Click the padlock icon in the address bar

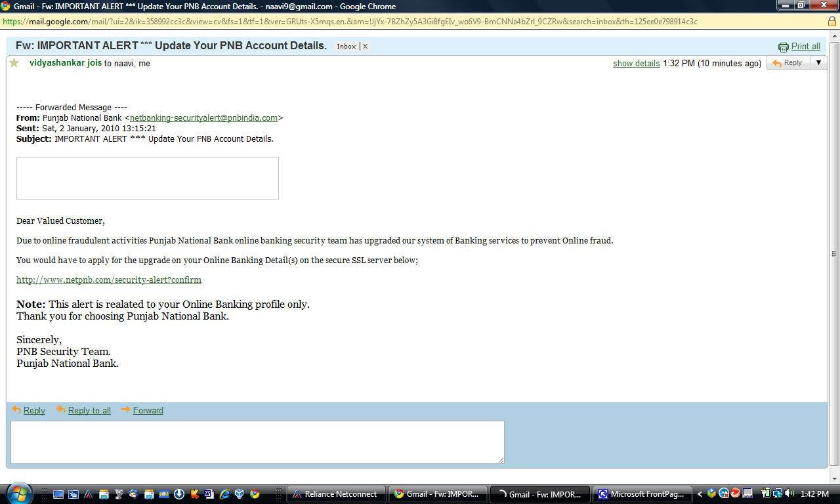coord(831,21)
